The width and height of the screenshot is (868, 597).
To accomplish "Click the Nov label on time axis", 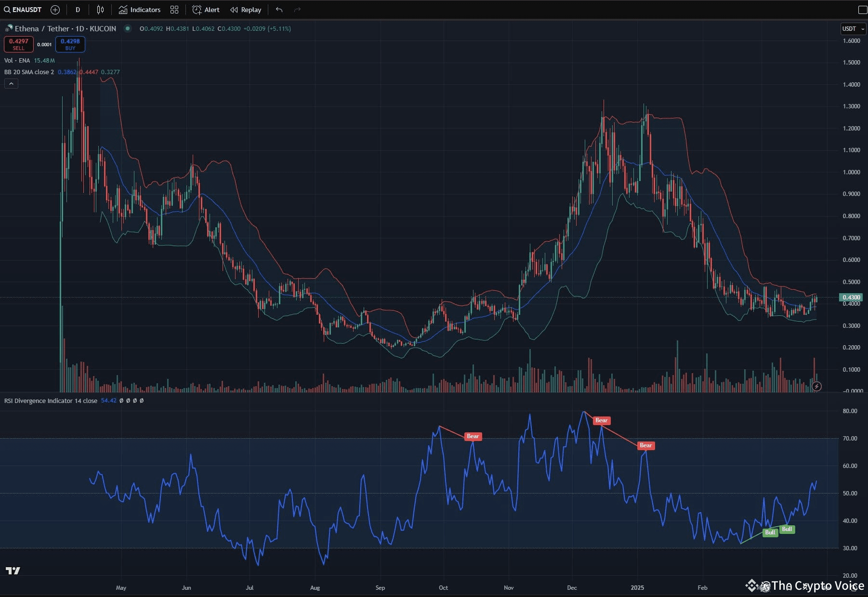I will tap(509, 587).
